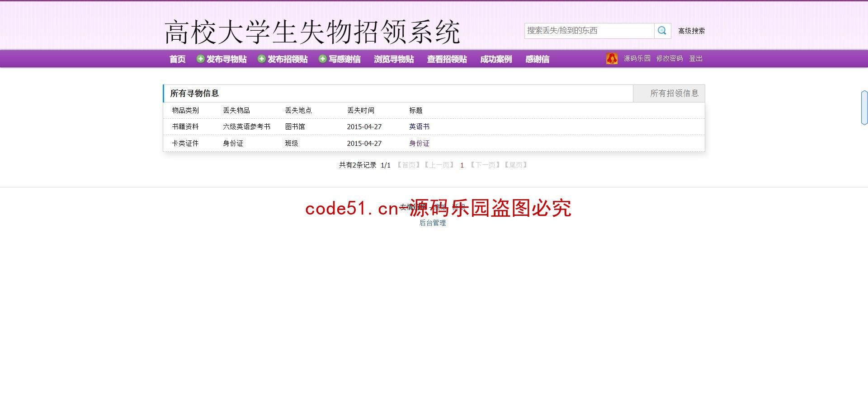Viewport: 868px width, 406px height.
Task: Focus the 搜索丢失/捡到的东西 search field
Action: pyautogui.click(x=589, y=31)
